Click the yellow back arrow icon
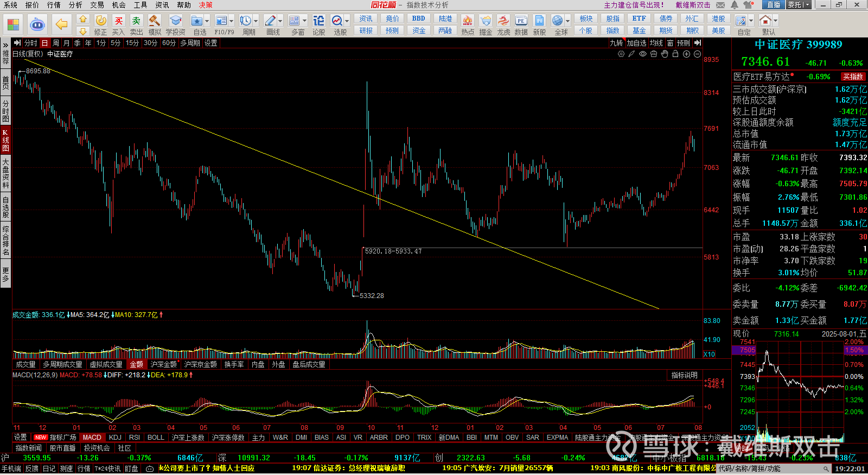Screen dimensions: 868x475 click(x=62, y=24)
